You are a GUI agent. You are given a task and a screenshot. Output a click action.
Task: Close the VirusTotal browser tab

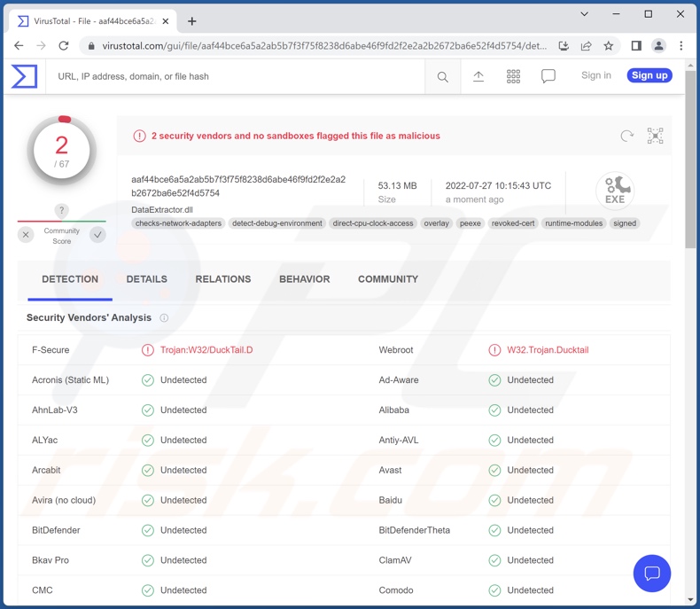[166, 21]
